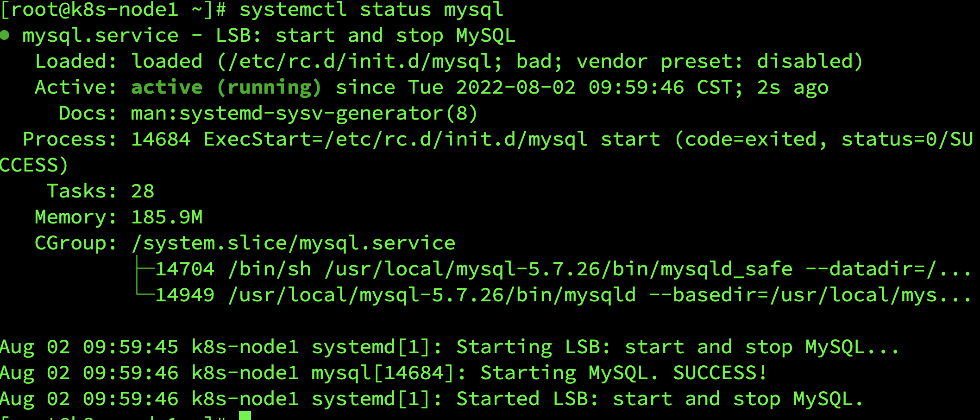Click the "Starting LSB" log entry at 09:59:45
Image resolution: width=980 pixels, height=420 pixels.
point(677,347)
